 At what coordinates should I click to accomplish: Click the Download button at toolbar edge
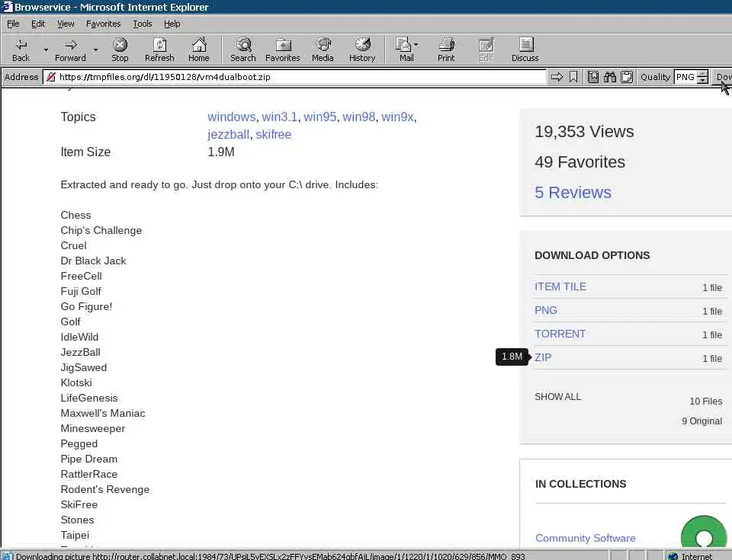coord(724,77)
